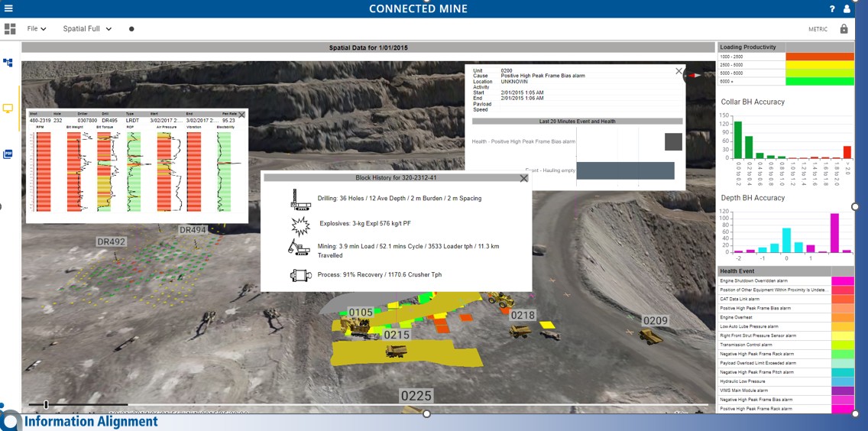The image size is (868, 431).
Task: Click the wheel loader near label 0218
Action: point(500,300)
